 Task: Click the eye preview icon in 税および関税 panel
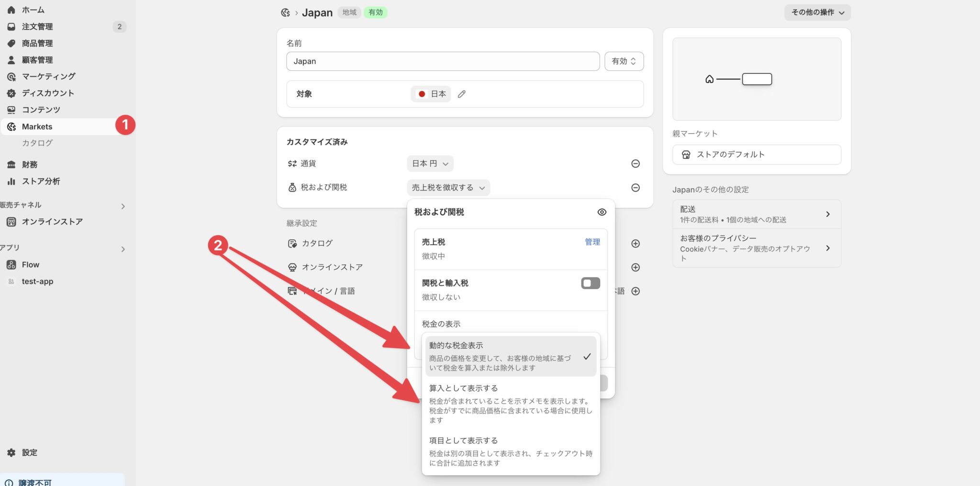click(x=601, y=212)
